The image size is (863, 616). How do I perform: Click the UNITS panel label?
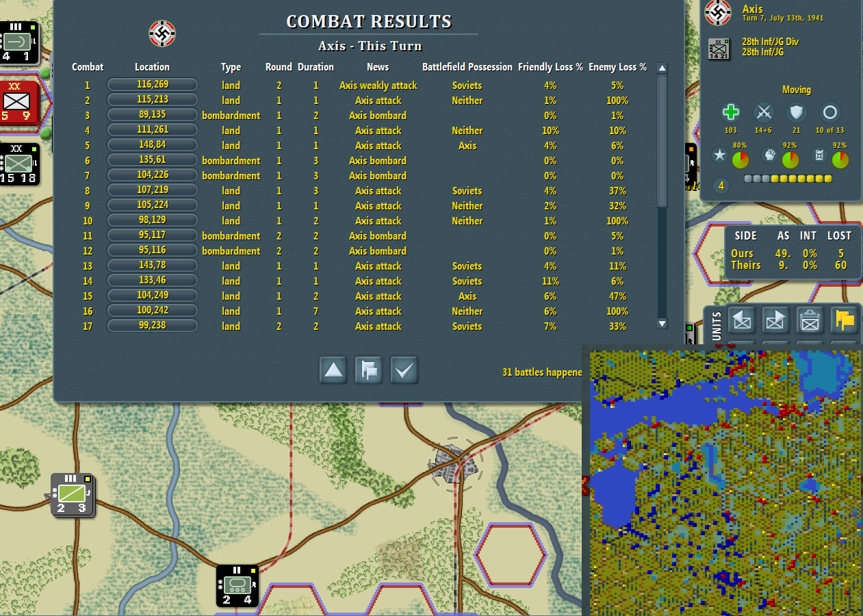point(717,326)
